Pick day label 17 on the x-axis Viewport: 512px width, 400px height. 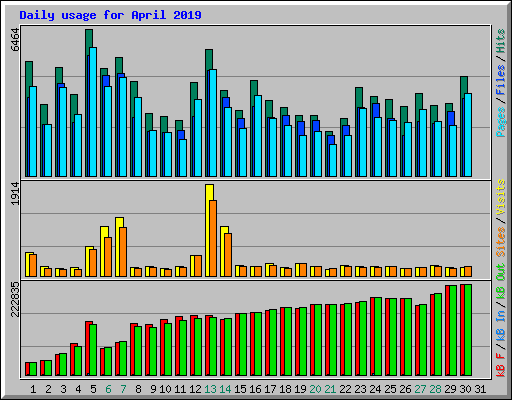[x=270, y=389]
